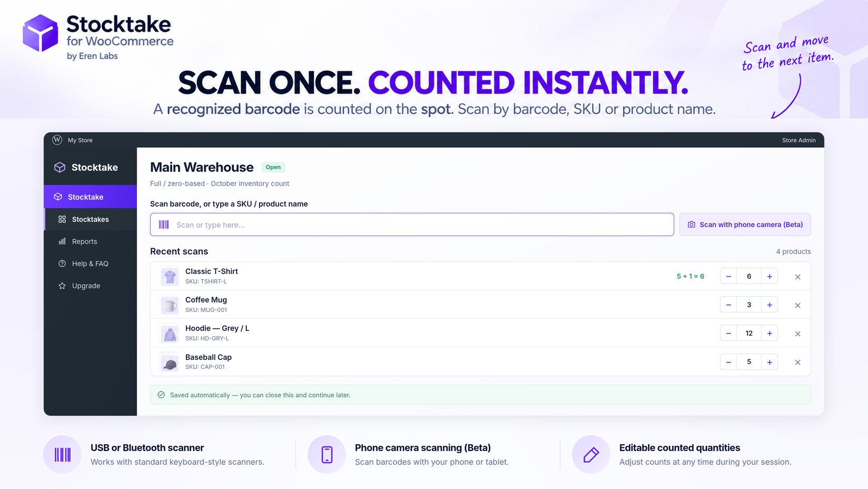Open Store Admin account label
The width and height of the screenshot is (868, 489).
[798, 140]
